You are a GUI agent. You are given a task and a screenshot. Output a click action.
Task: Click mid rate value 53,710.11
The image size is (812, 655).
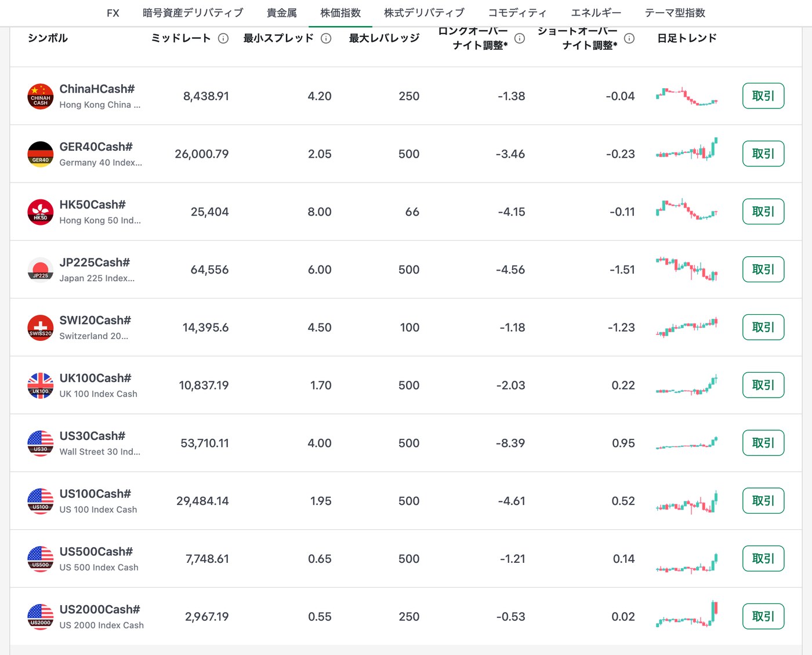click(x=205, y=443)
